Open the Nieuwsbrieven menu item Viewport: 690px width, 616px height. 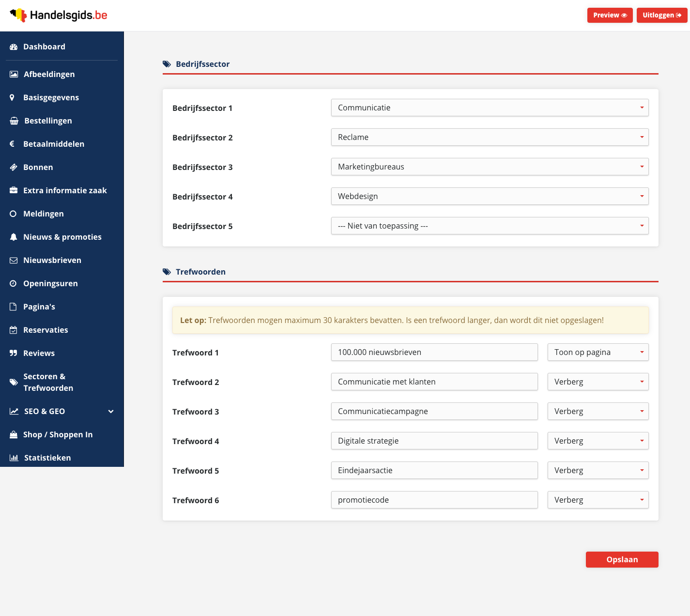(62, 260)
